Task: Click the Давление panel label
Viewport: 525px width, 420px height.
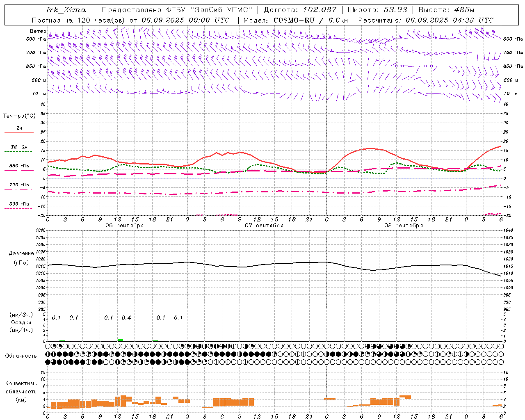Action: tap(21, 253)
